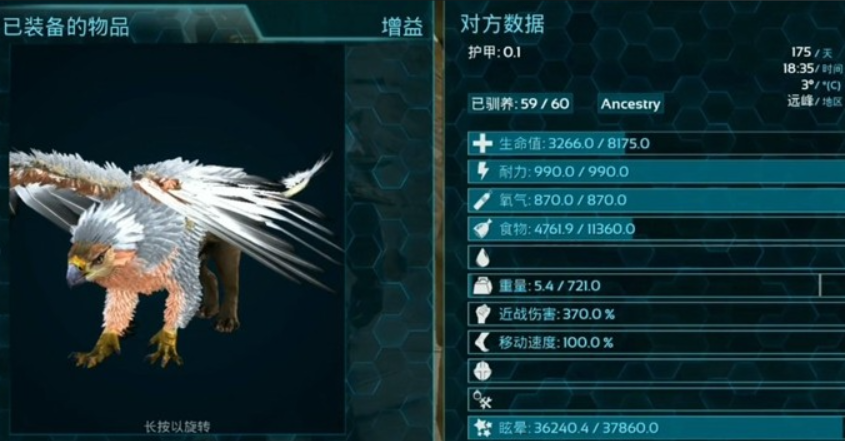Image resolution: width=845 pixels, height=441 pixels.
Task: Switch to the 增益 tab
Action: coord(402,26)
